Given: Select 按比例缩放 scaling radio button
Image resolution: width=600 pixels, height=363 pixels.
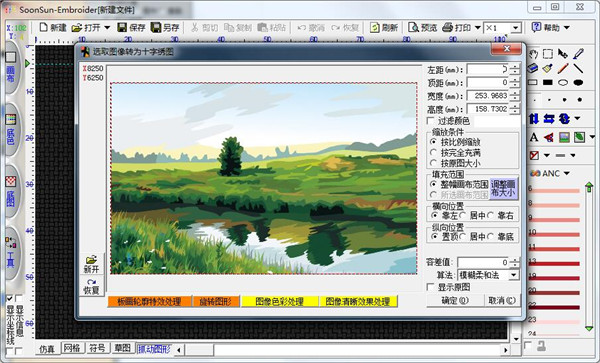Looking at the screenshot, I should (x=434, y=142).
